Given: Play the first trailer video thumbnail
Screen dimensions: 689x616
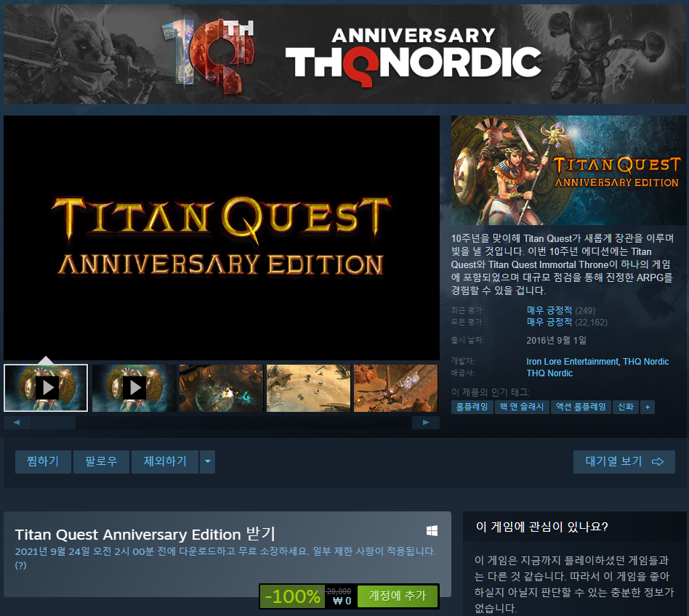Looking at the screenshot, I should [x=46, y=388].
